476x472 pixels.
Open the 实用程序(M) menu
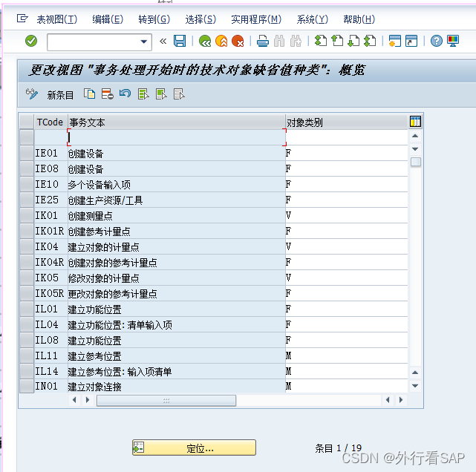coord(256,19)
